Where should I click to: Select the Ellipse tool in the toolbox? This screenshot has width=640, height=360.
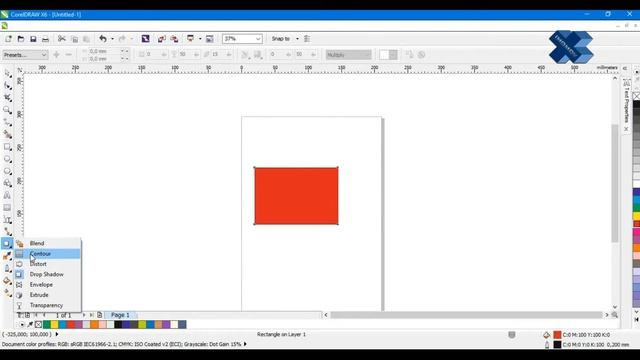(x=7, y=159)
